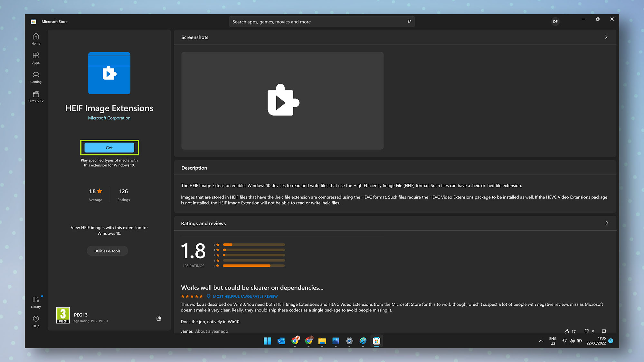Click the search input field

322,22
